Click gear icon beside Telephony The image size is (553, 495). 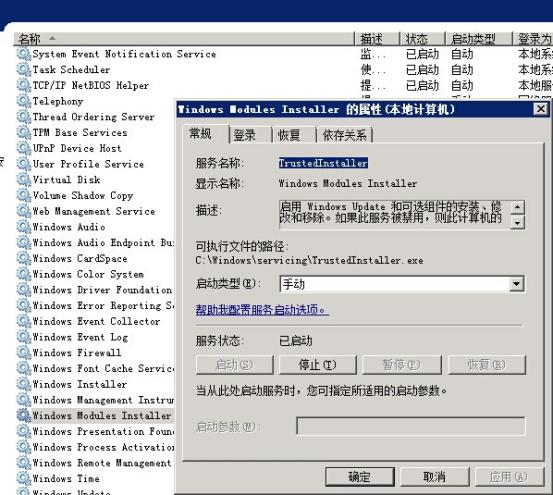24,101
